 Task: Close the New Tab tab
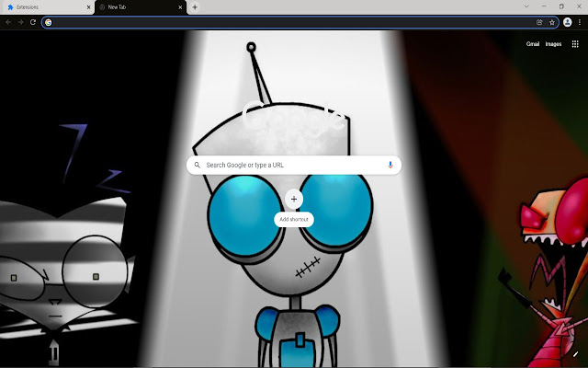pos(181,7)
